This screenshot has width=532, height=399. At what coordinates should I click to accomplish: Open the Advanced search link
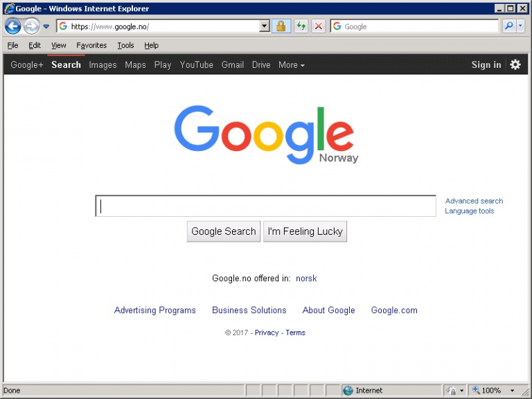pyautogui.click(x=474, y=201)
